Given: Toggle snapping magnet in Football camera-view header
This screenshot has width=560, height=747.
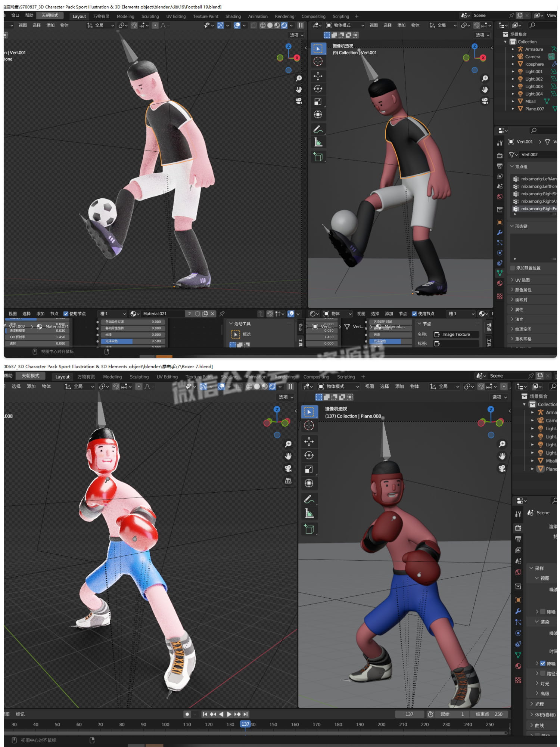Looking at the screenshot, I should coord(477,25).
